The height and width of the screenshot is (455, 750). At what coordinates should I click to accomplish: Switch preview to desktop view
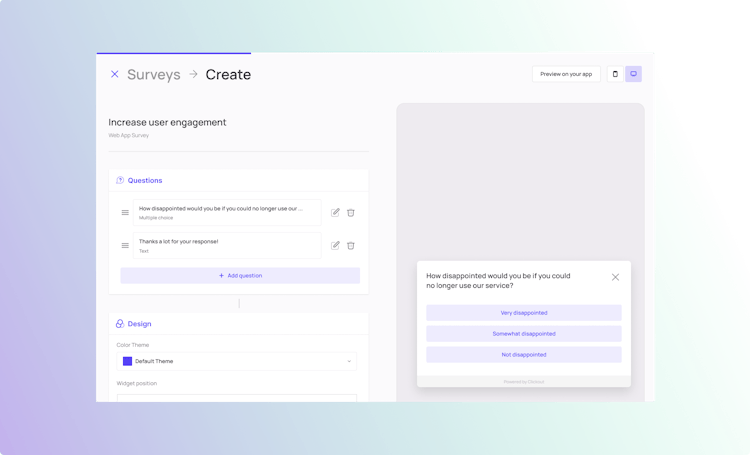pyautogui.click(x=633, y=74)
